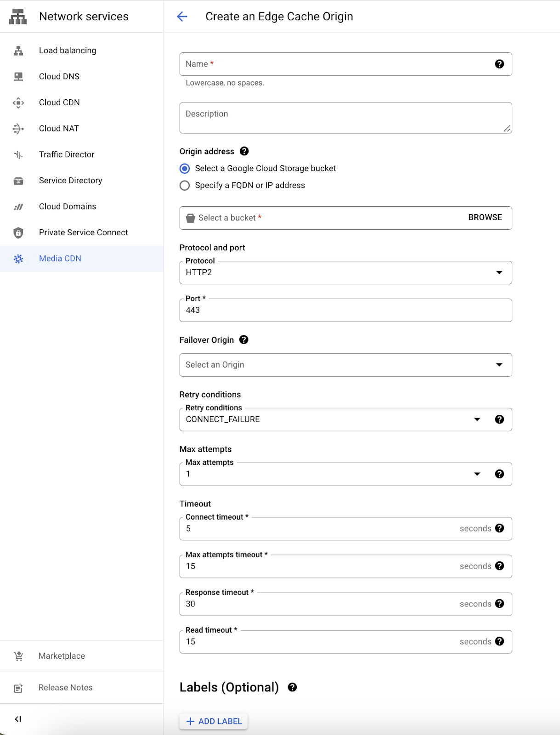Click BROWSE to select a bucket
The width and height of the screenshot is (560, 735).
pos(485,217)
